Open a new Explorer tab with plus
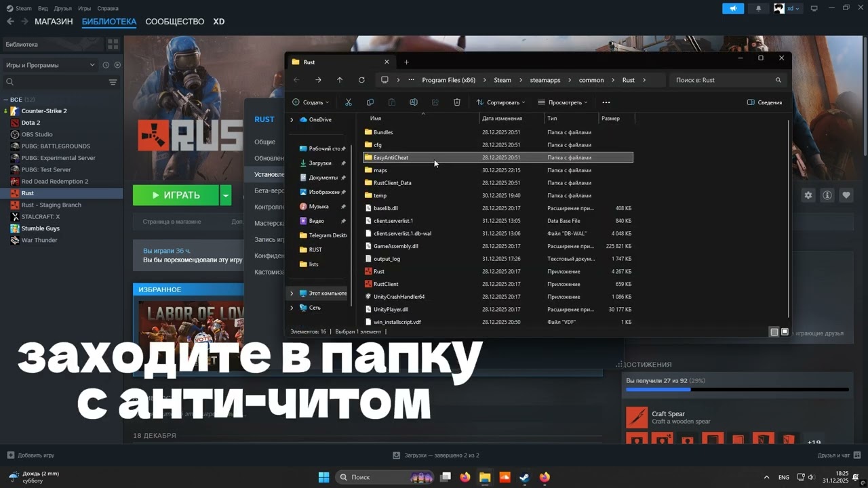 [407, 62]
